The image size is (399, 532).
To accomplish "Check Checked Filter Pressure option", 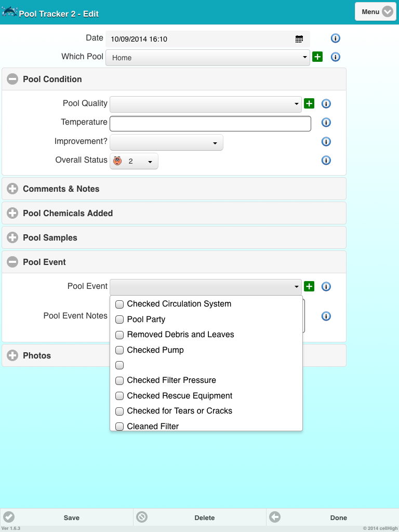I will click(119, 380).
